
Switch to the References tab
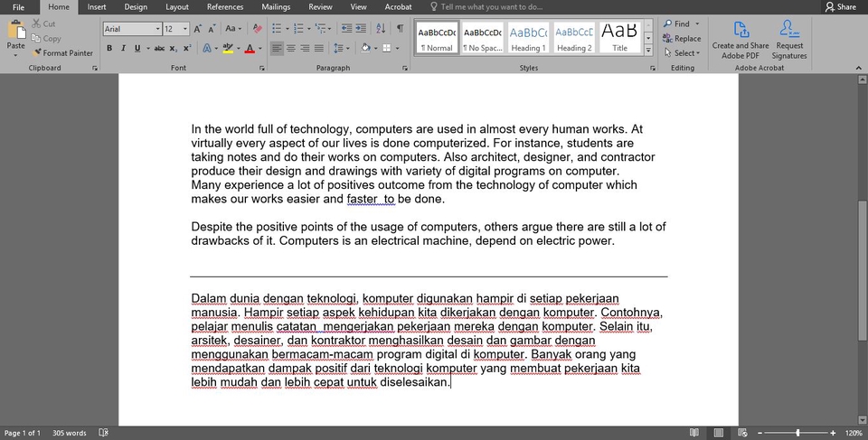[x=225, y=7]
